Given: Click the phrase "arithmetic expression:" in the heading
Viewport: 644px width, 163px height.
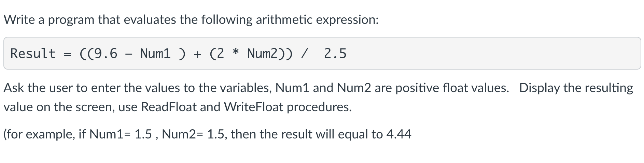Looking at the screenshot, I should [317, 20].
